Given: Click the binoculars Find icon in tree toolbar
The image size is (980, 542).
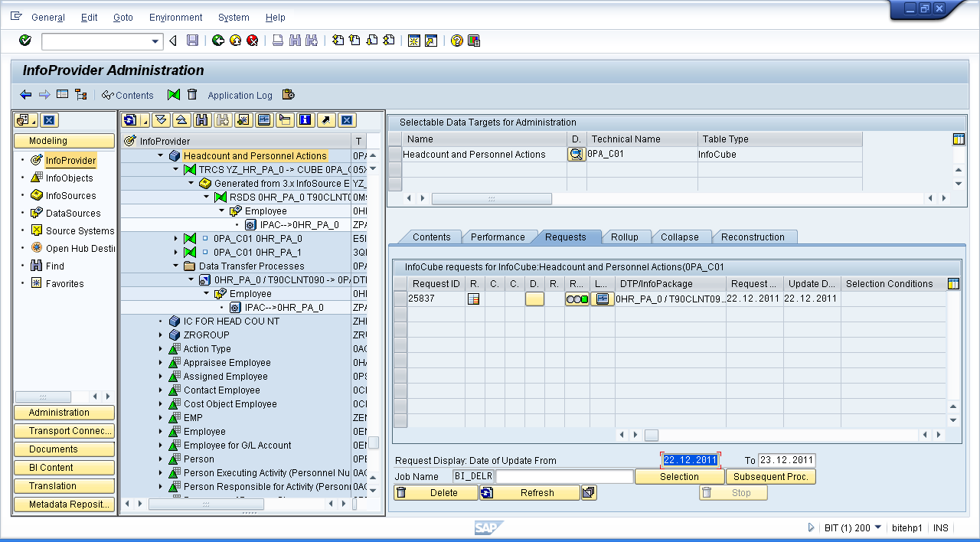Looking at the screenshot, I should coord(202,120).
